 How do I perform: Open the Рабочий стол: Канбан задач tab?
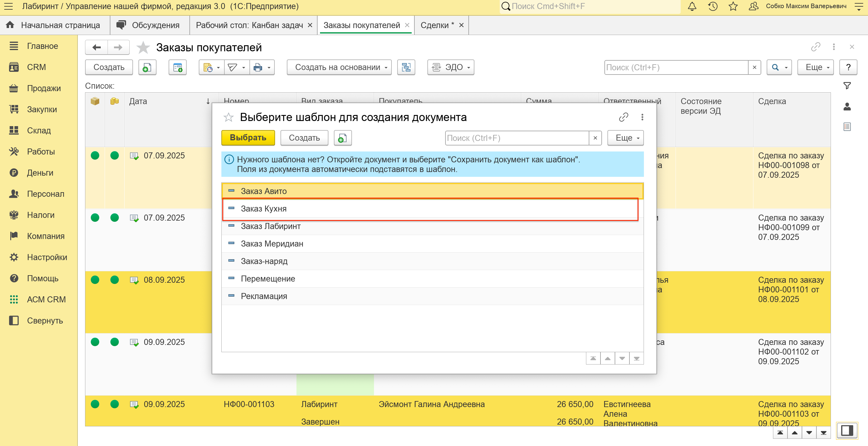(249, 25)
